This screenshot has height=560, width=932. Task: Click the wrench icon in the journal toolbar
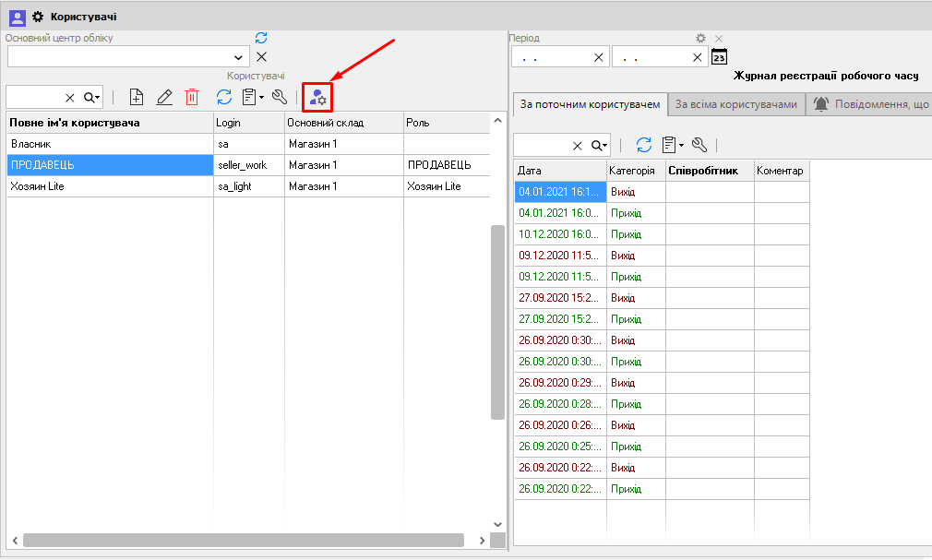click(x=699, y=145)
